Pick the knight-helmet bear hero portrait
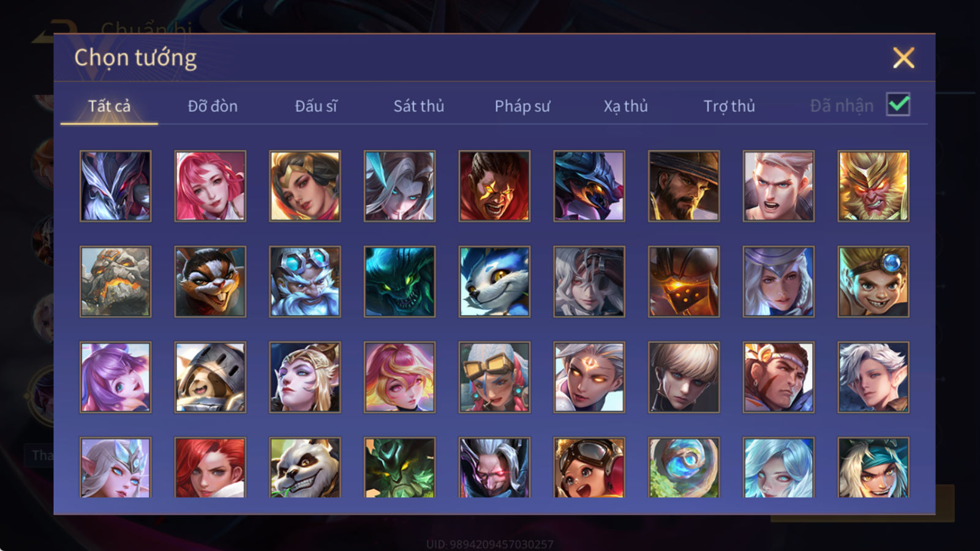980x551 pixels. pyautogui.click(x=210, y=377)
